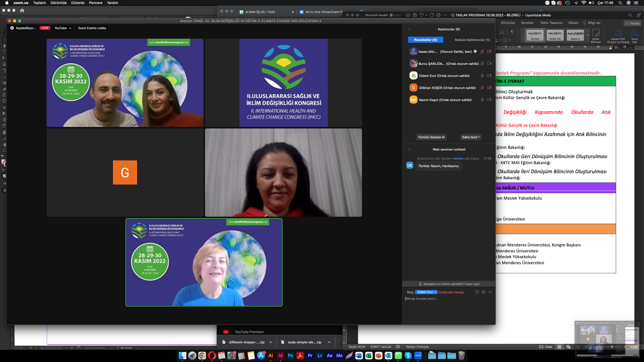The width and height of the screenshot is (644, 362).
Task: Click home icon in background app toolbar
Action: 22,11
